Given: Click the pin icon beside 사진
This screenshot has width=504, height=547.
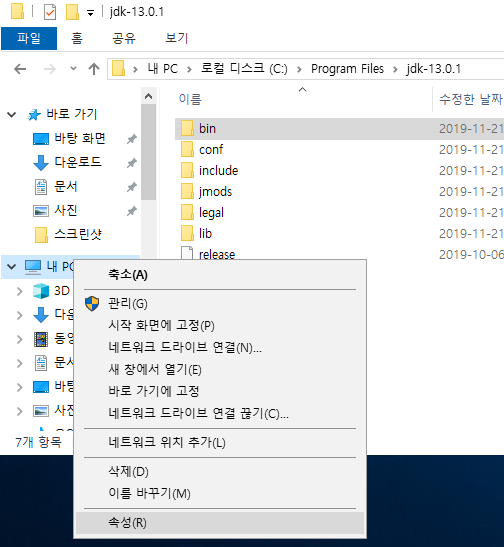Looking at the screenshot, I should tap(131, 211).
